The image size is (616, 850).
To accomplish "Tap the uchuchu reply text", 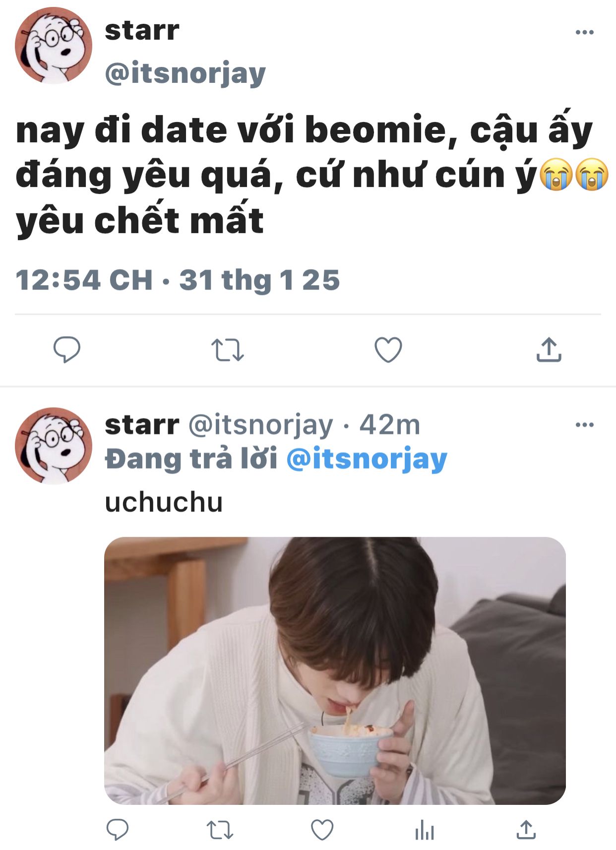I will click(x=164, y=502).
